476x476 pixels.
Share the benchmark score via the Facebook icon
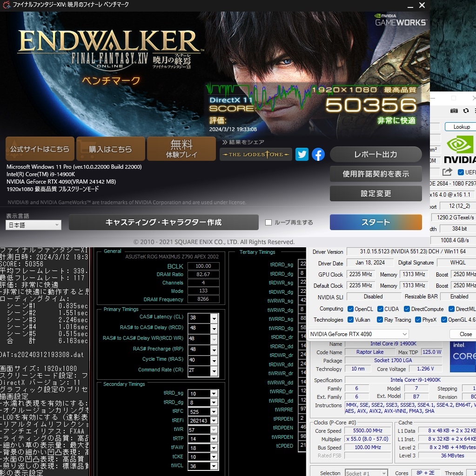(318, 154)
